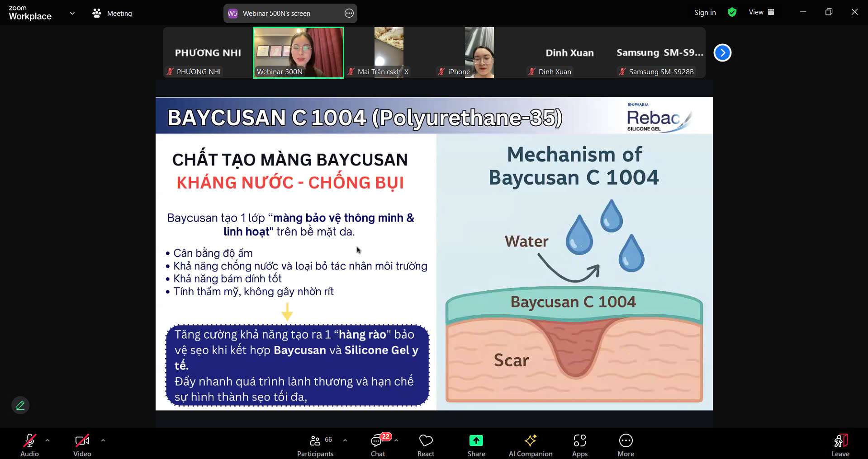Start camera with Video icon
This screenshot has width=868, height=459.
82,445
